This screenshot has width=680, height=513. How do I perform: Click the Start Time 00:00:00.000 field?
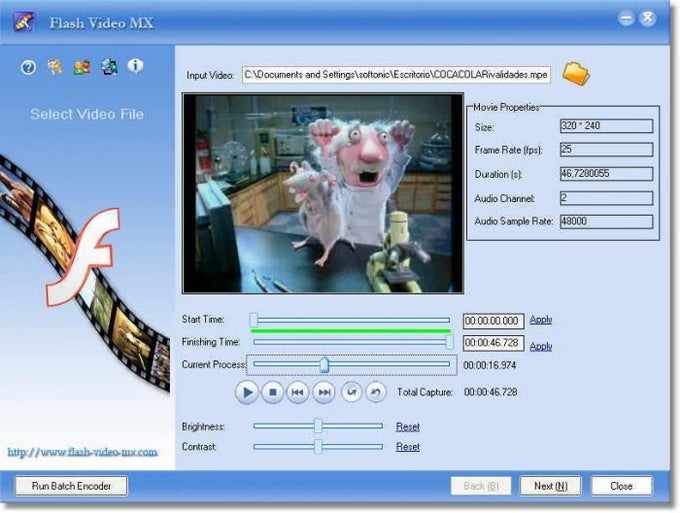pyautogui.click(x=494, y=321)
